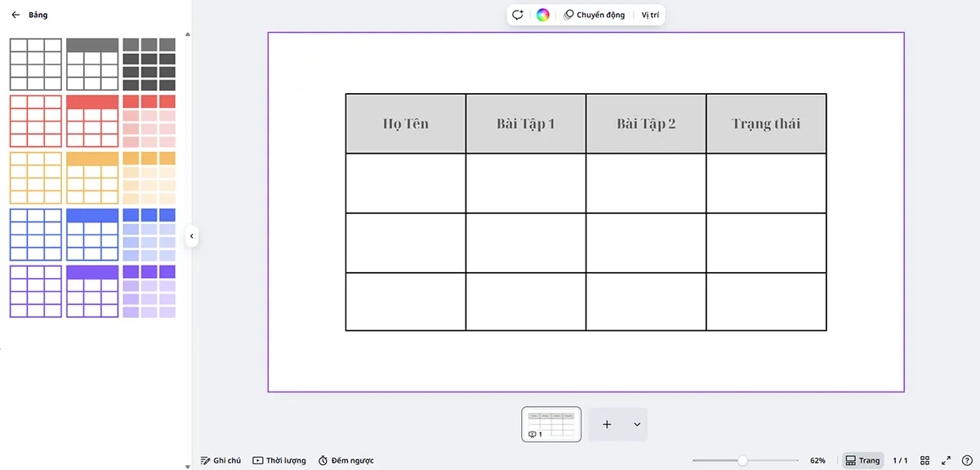Open the 62% zoom level menu
Screen dimensions: 980x470
tap(817, 460)
